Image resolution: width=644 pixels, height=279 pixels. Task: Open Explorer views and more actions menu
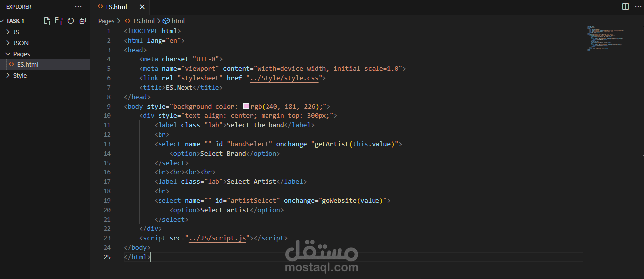pyautogui.click(x=78, y=7)
